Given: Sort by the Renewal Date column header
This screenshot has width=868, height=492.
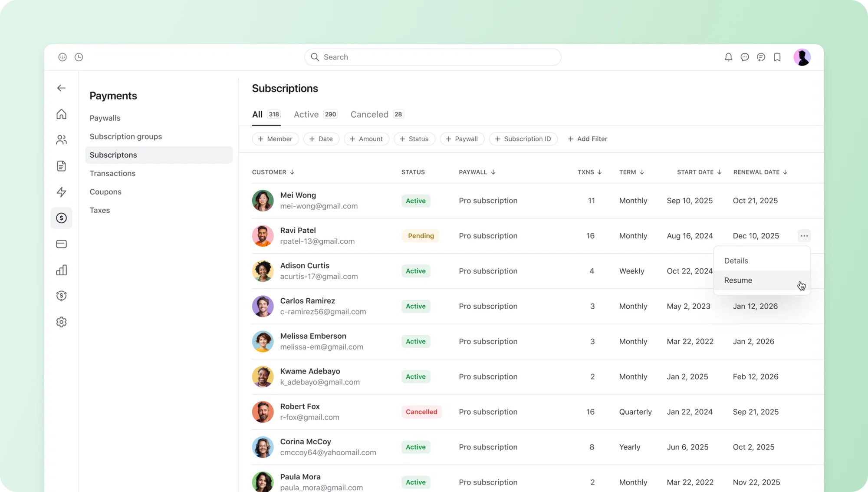Looking at the screenshot, I should click(x=760, y=172).
